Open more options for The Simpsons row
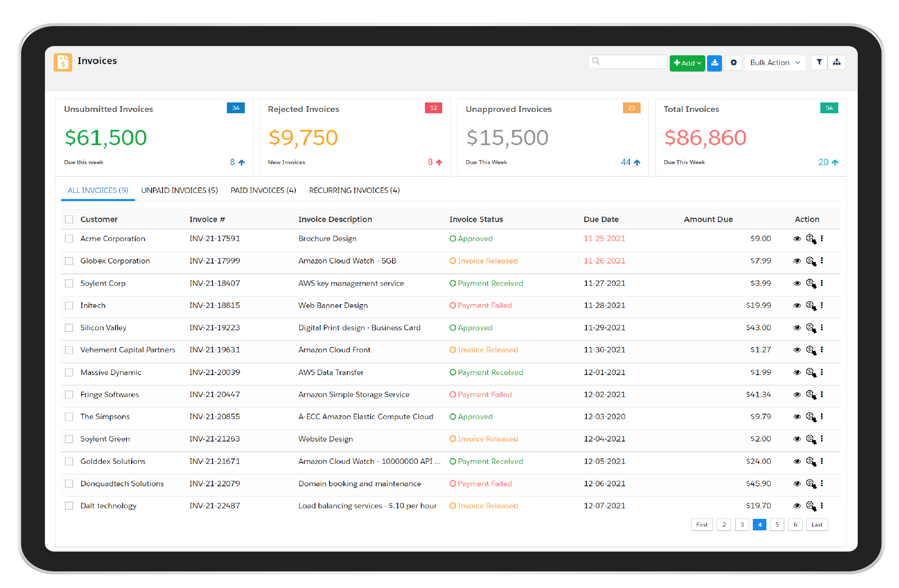Viewport: 899px width, 588px height. (822, 416)
